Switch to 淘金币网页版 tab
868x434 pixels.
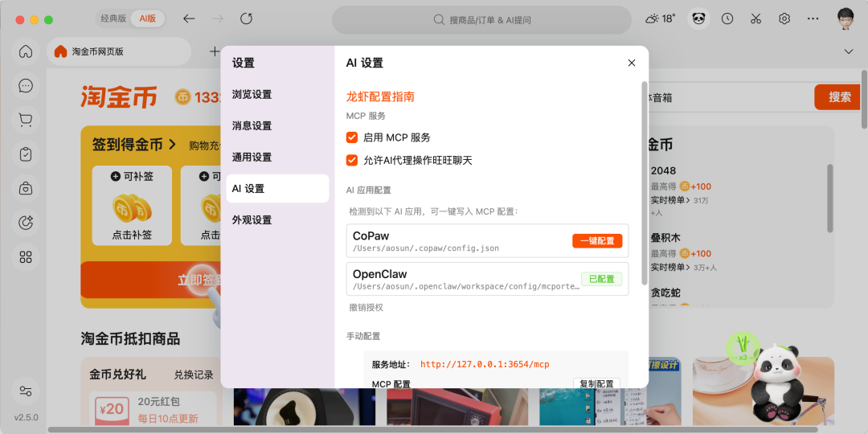(x=118, y=51)
